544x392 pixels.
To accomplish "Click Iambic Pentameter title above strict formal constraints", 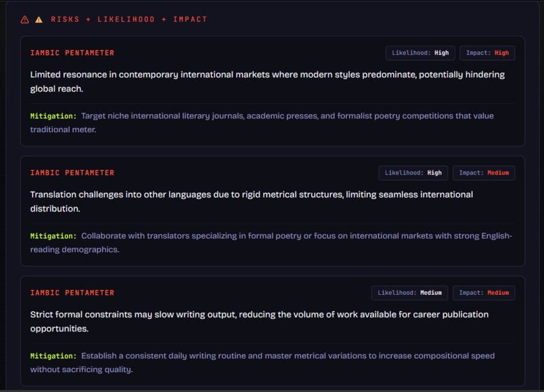I will point(72,293).
